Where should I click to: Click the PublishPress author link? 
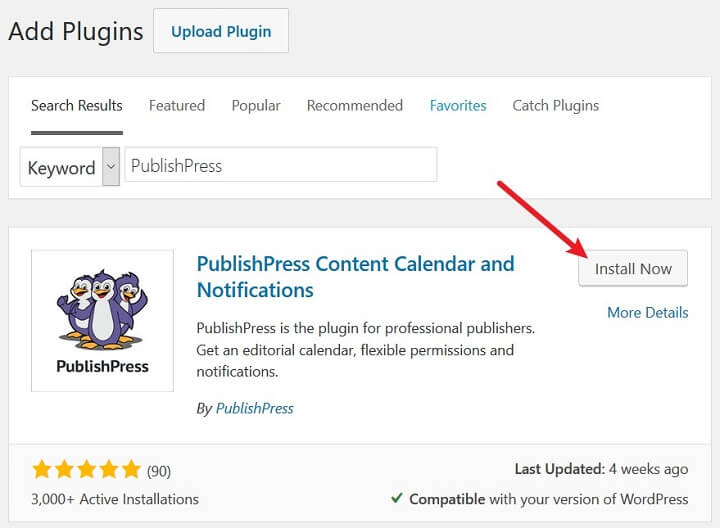[x=254, y=408]
